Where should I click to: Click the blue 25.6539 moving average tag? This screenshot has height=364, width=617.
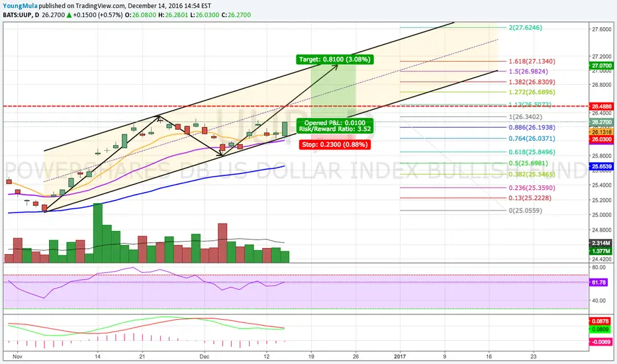point(602,167)
